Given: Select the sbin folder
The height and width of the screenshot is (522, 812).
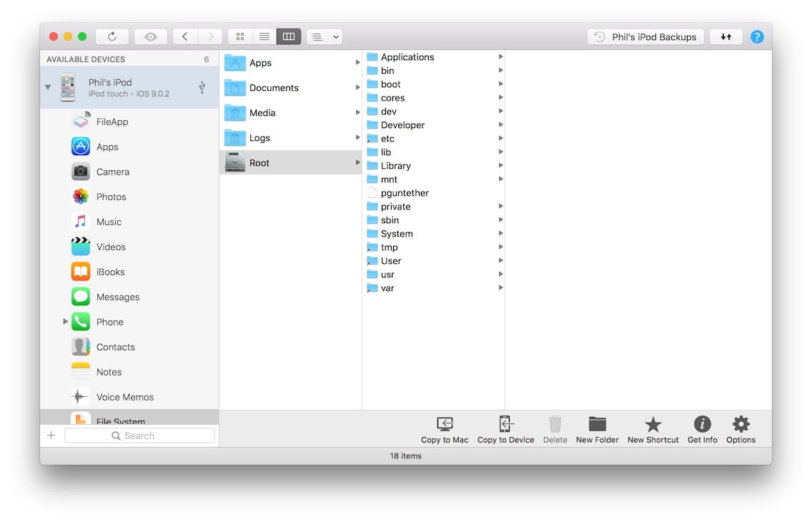Looking at the screenshot, I should (434, 220).
